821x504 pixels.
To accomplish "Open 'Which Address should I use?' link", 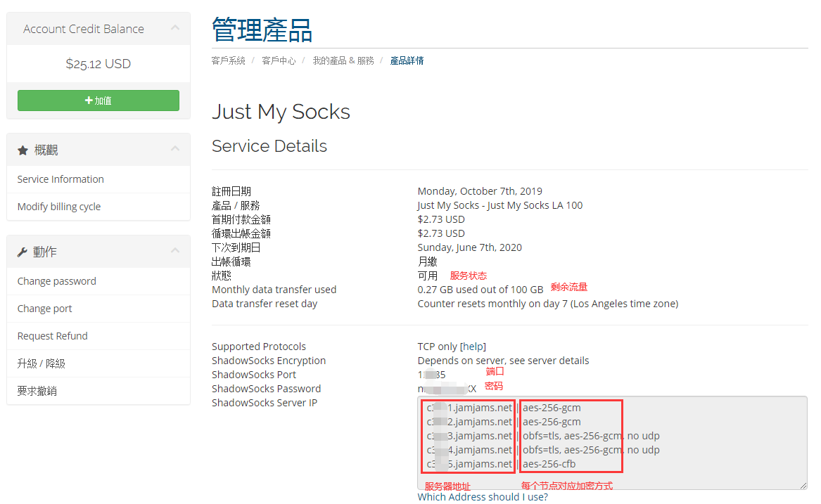I will (483, 497).
